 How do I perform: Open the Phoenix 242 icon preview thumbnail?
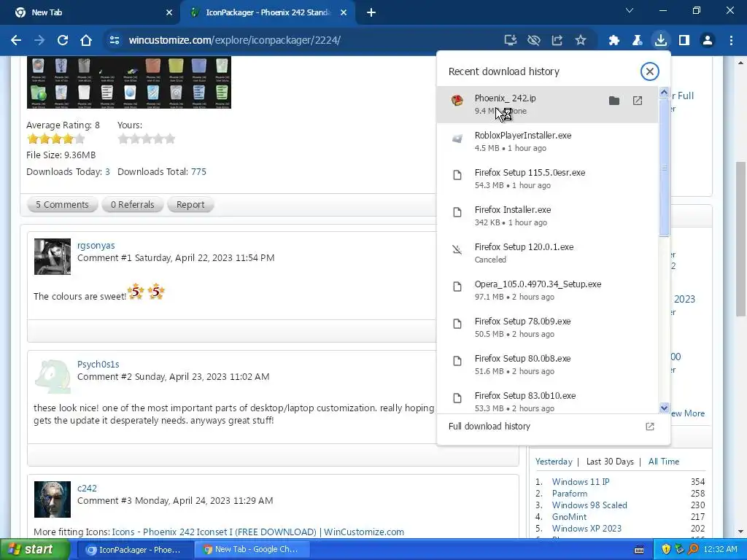pyautogui.click(x=129, y=82)
